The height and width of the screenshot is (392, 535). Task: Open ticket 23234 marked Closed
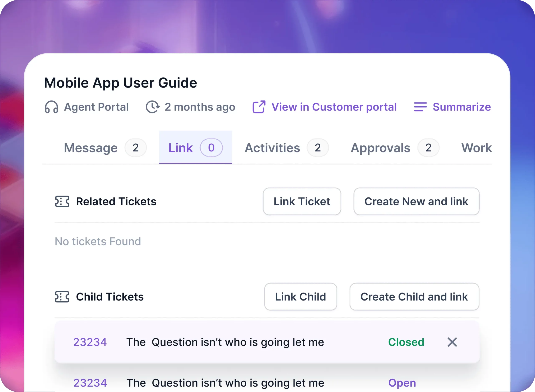[x=90, y=342]
